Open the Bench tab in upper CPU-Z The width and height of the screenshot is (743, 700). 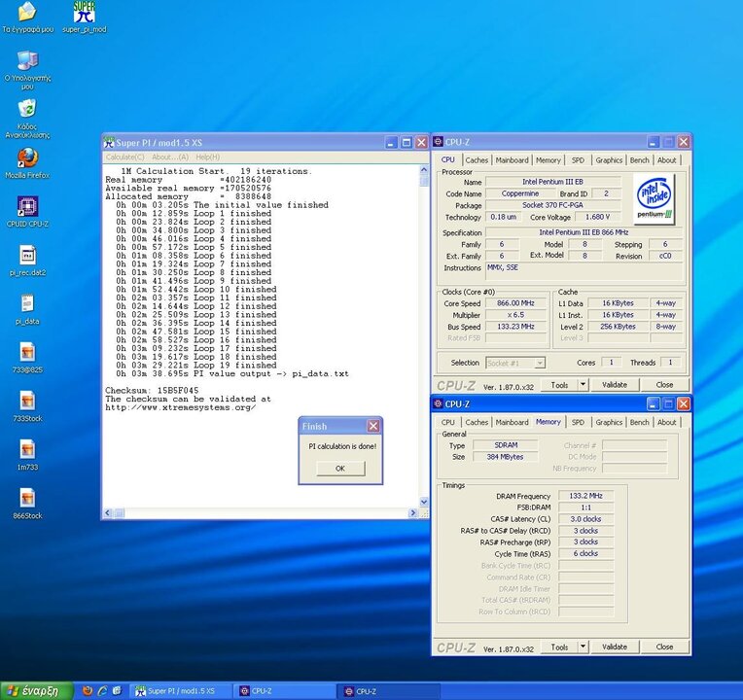click(639, 160)
